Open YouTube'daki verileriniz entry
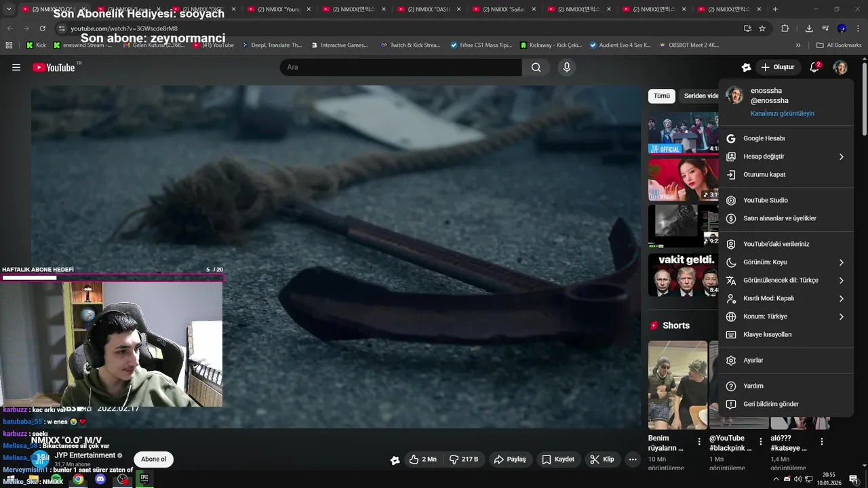Image resolution: width=868 pixels, height=488 pixels. click(786, 244)
